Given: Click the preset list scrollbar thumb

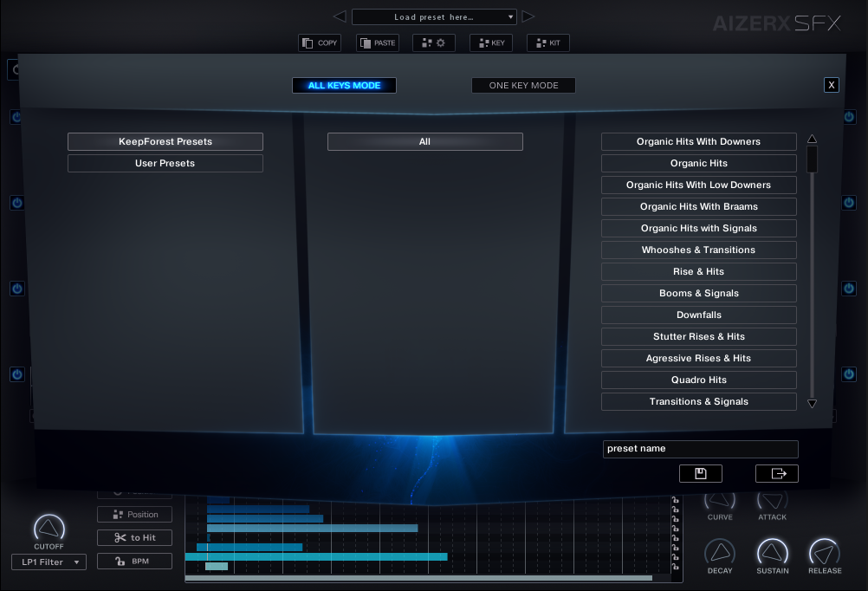Looking at the screenshot, I should [x=812, y=159].
